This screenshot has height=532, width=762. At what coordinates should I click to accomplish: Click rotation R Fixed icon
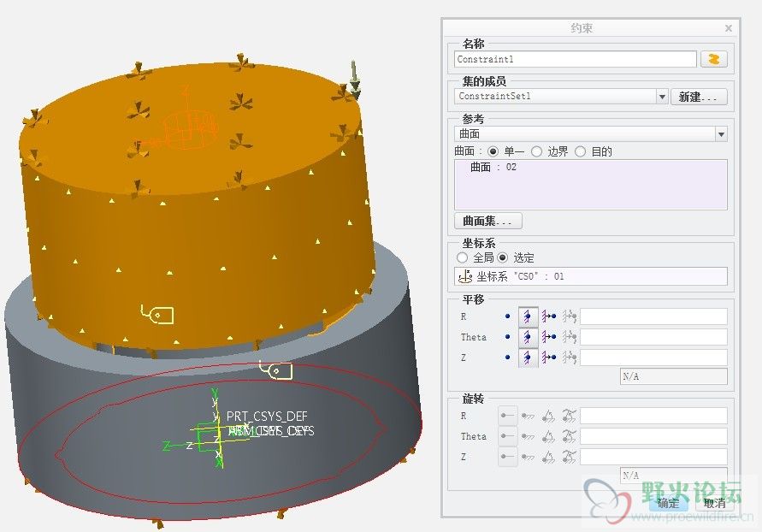click(528, 416)
